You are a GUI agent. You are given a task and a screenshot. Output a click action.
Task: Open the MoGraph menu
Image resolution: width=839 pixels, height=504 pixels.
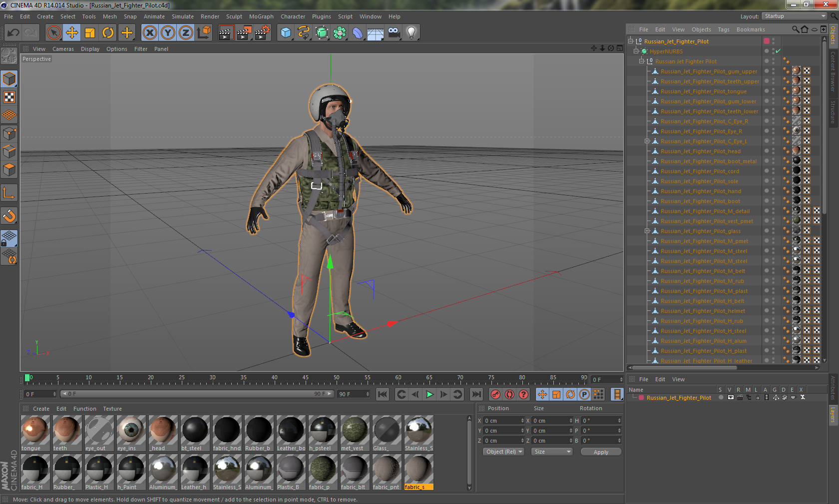(261, 16)
